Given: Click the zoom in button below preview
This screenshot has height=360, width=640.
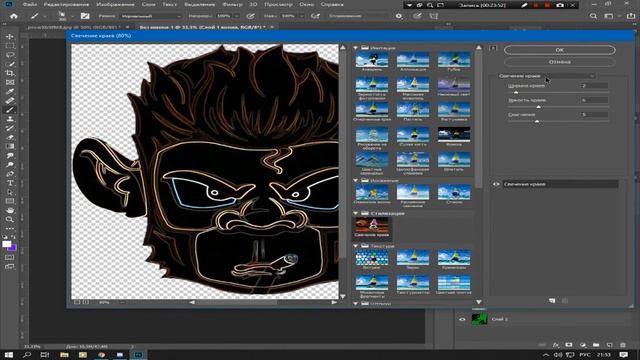Looking at the screenshot, I should click(86, 302).
